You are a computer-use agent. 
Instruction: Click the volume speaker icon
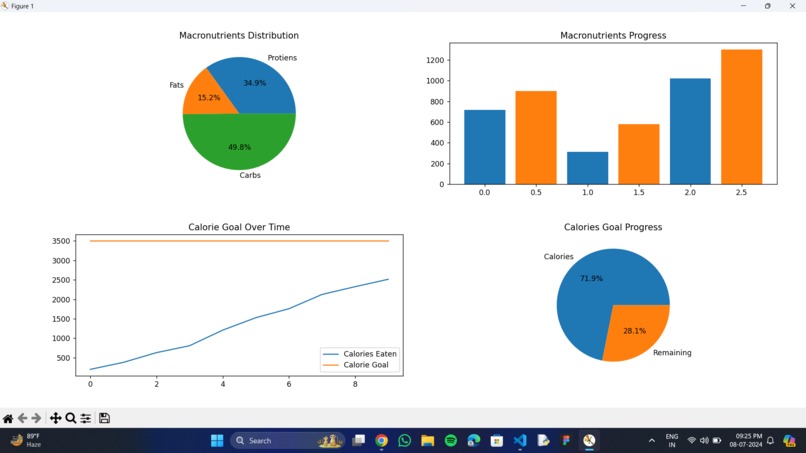click(704, 441)
